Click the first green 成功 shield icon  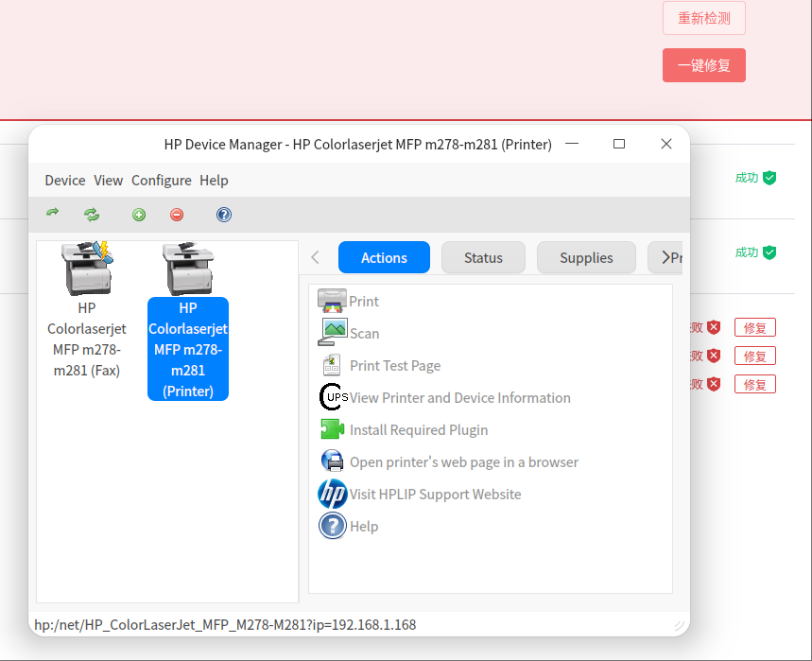[770, 178]
